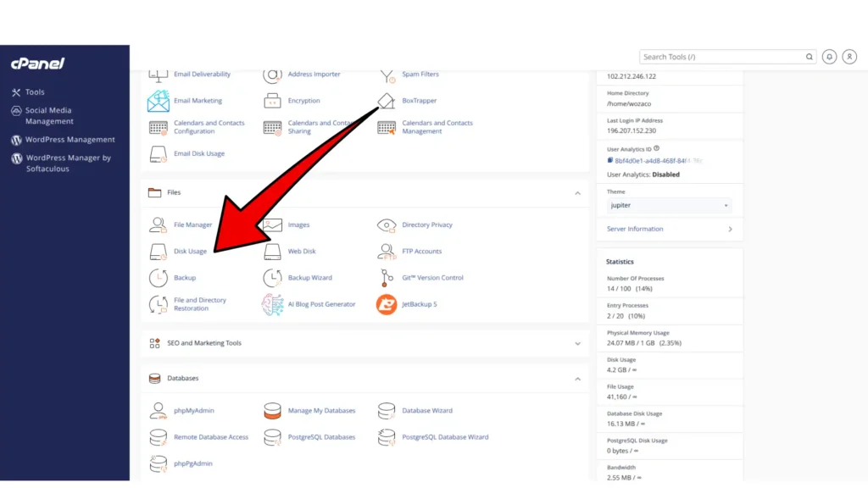Collapse the Databases section

577,379
